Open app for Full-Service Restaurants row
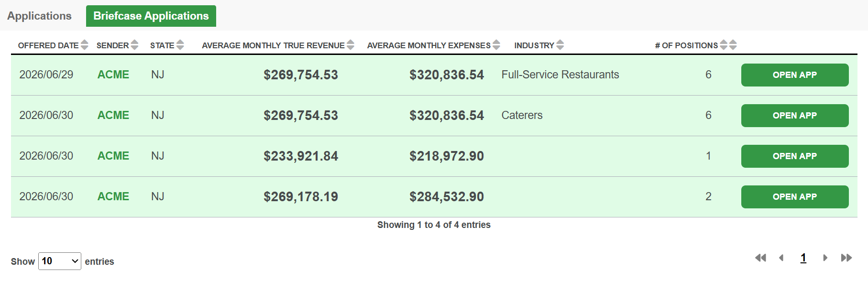Screen dimensions: 868x281 [x=795, y=75]
